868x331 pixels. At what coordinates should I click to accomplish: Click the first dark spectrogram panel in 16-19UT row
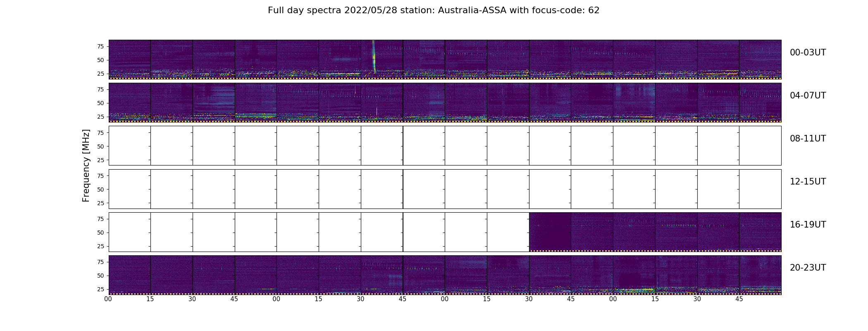click(x=550, y=232)
